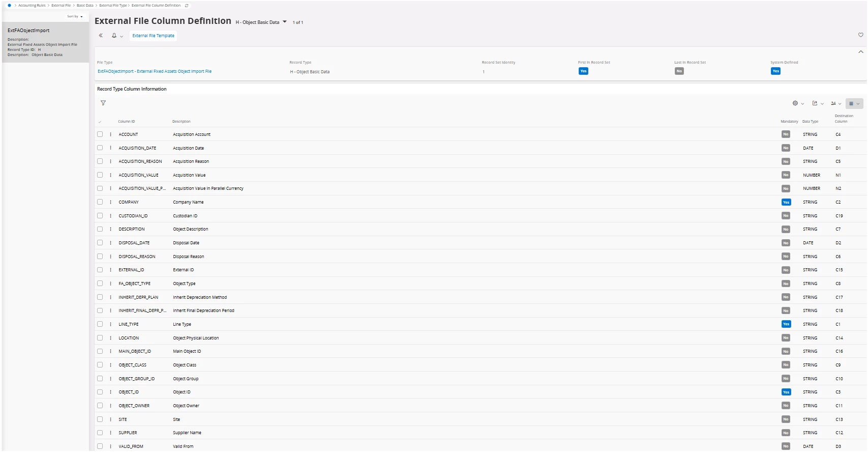Go to Basic Data breadcrumb
The width and height of the screenshot is (868, 452).
[85, 6]
